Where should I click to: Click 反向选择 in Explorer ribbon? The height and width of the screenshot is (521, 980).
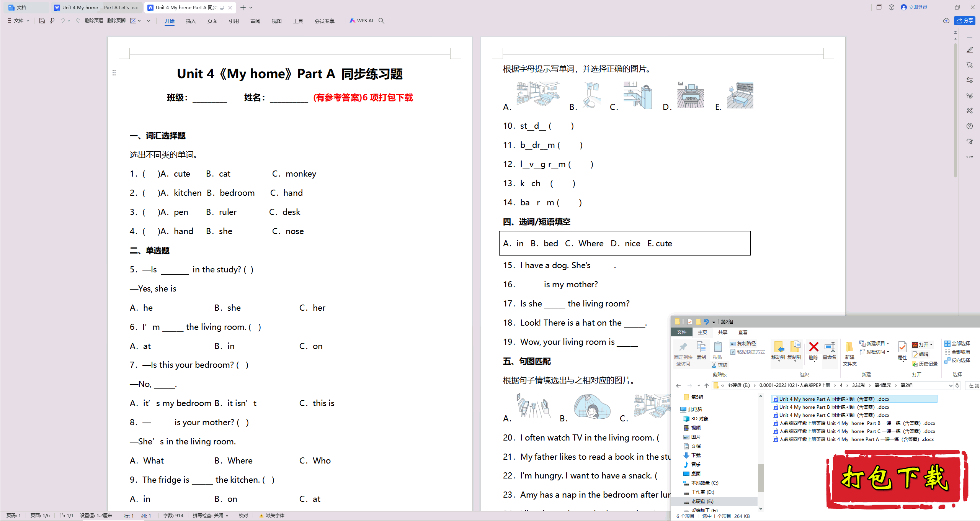pos(957,360)
